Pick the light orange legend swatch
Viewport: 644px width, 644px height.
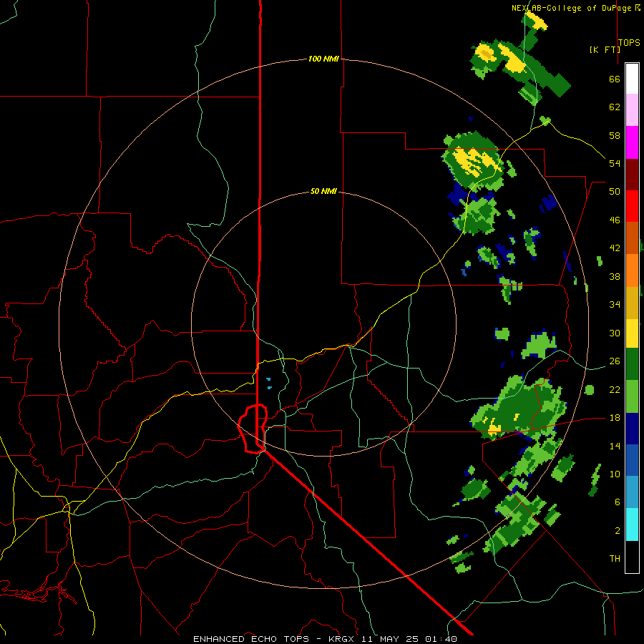632,270
